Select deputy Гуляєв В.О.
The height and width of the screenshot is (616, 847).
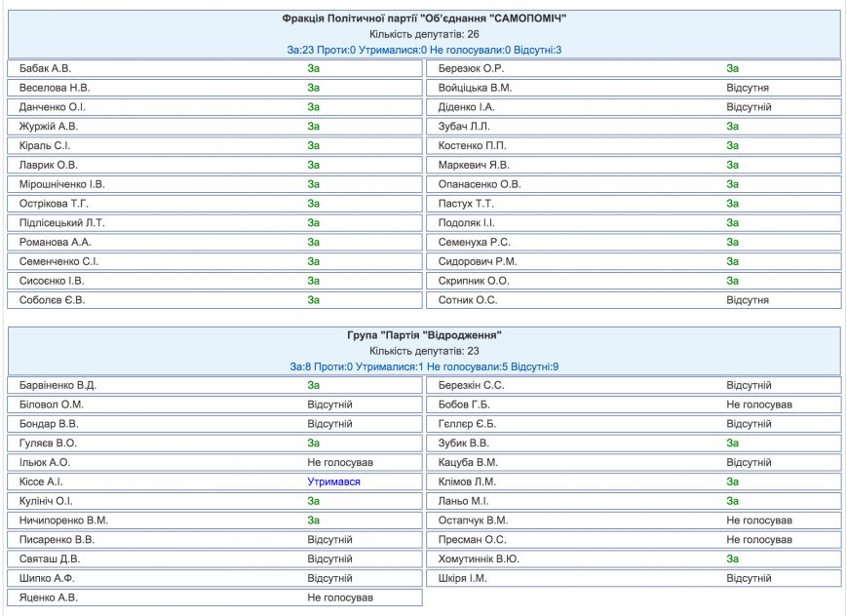48,443
